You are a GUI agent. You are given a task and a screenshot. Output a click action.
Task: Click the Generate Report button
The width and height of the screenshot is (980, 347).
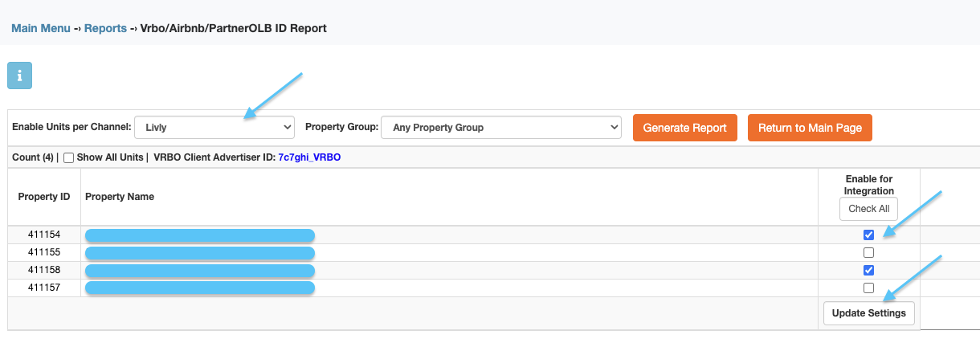click(684, 128)
